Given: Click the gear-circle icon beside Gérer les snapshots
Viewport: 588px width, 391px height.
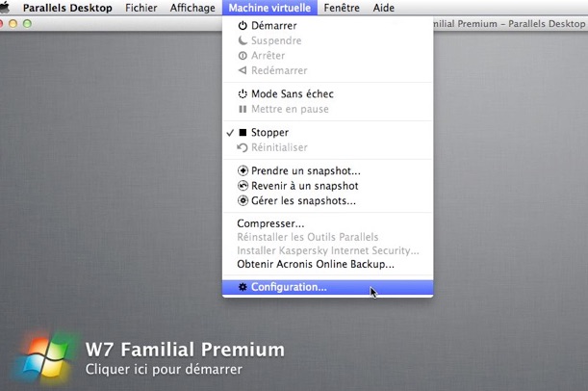Looking at the screenshot, I should (243, 200).
